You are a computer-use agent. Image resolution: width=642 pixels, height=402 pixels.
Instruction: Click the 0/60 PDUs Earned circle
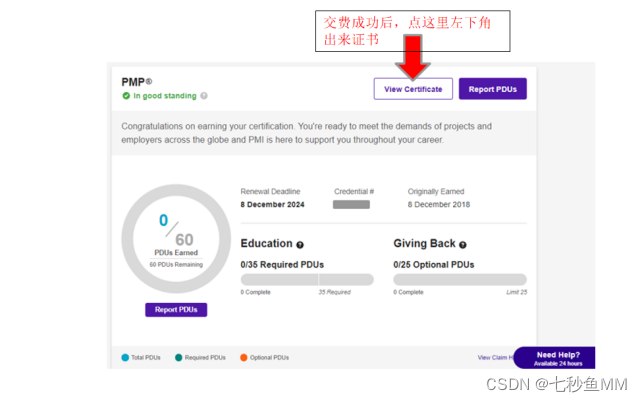[x=176, y=239]
